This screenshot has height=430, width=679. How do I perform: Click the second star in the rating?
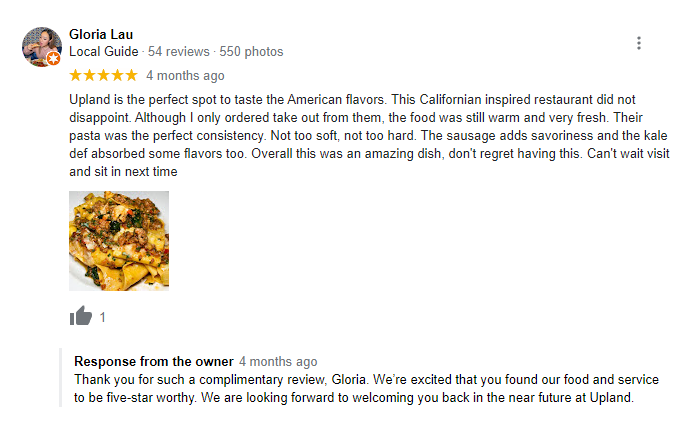90,75
